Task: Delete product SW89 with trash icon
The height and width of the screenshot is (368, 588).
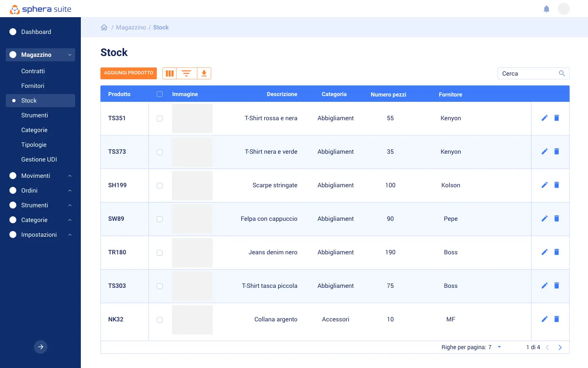Action: click(x=557, y=219)
